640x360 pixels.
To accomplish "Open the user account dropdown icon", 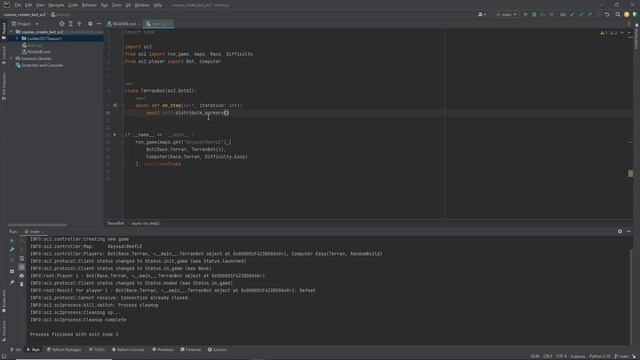I will coord(482,14).
